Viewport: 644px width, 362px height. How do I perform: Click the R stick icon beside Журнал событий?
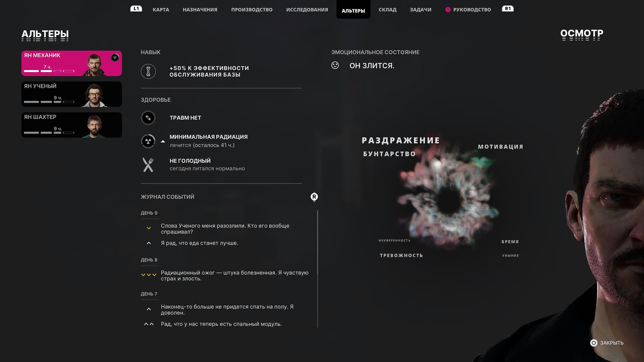click(x=314, y=197)
